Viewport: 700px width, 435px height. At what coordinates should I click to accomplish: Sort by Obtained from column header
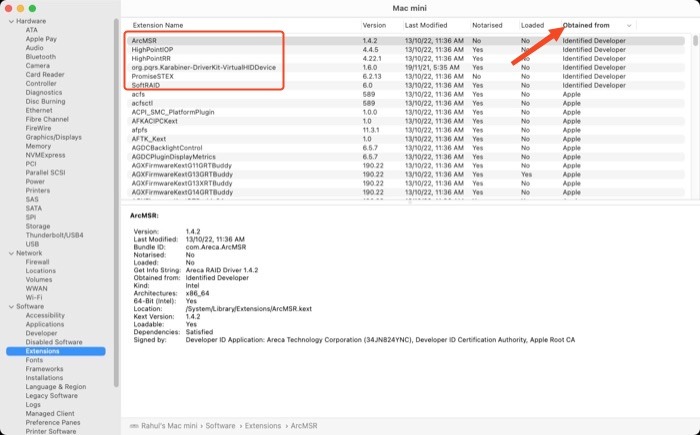click(586, 25)
